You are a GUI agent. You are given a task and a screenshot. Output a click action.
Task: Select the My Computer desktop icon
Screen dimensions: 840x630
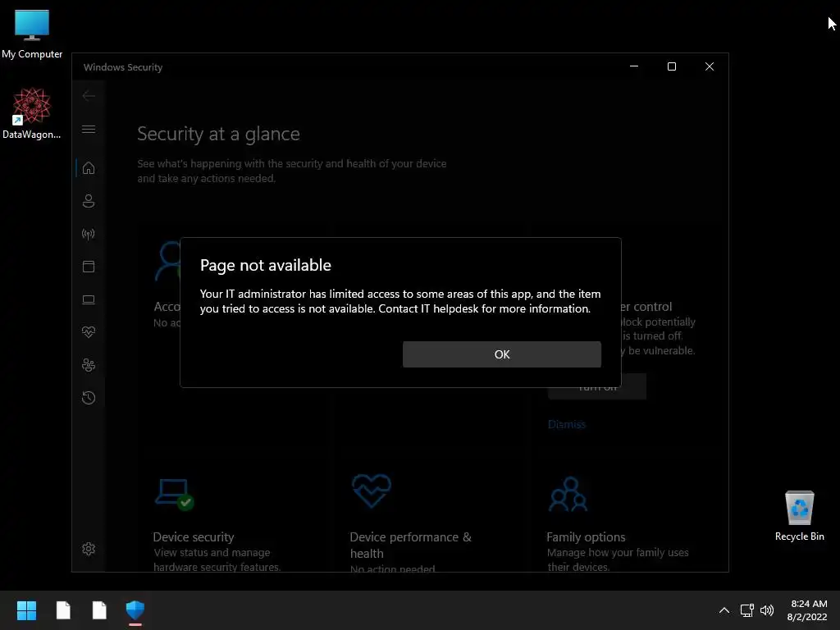click(32, 34)
